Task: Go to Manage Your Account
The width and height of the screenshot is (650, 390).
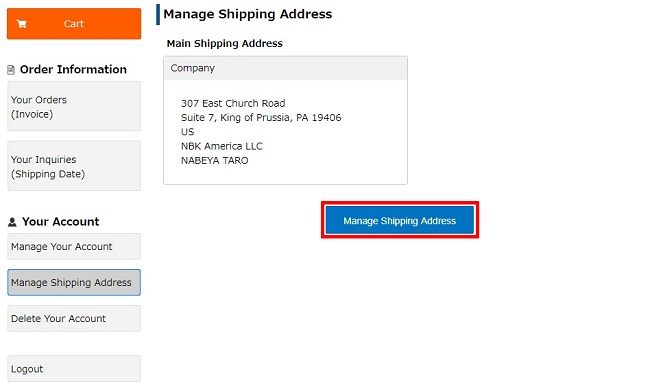Action: tap(74, 247)
